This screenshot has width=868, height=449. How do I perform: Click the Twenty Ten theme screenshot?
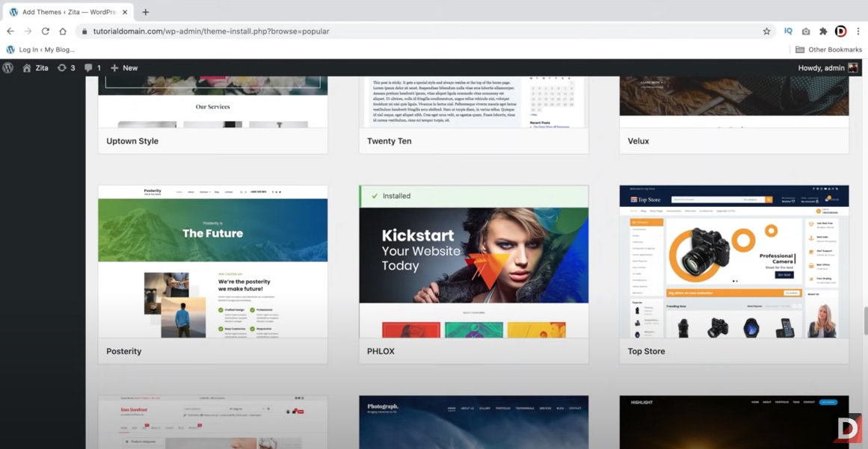click(474, 102)
